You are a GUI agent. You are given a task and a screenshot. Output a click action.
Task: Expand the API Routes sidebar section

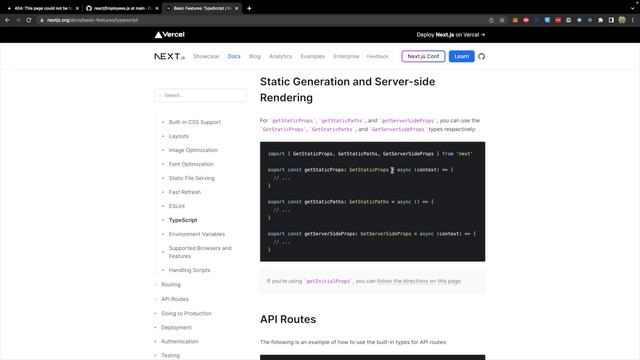[175, 299]
